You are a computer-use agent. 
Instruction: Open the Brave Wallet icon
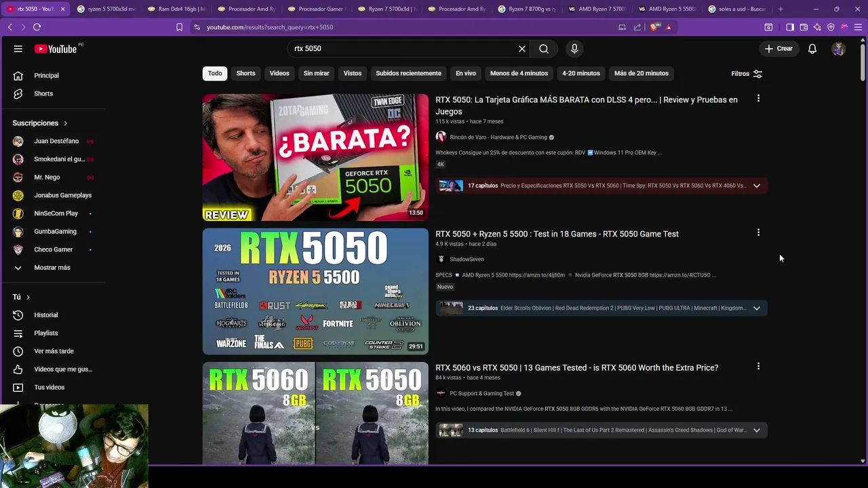(804, 27)
